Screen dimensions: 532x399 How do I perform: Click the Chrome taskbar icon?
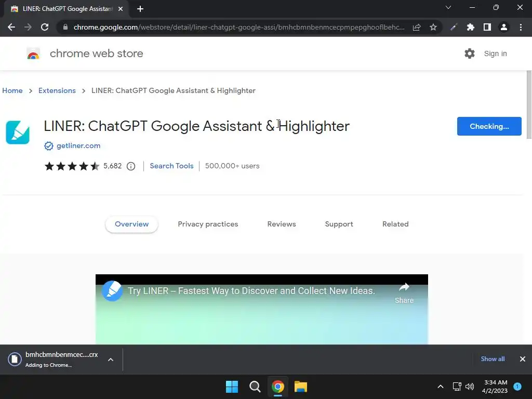point(277,387)
